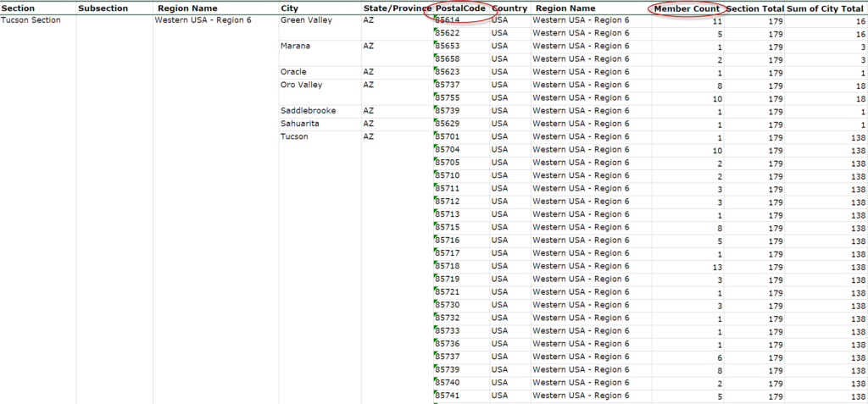
Task: Click section total 179 in 85741 row
Action: [x=775, y=397]
